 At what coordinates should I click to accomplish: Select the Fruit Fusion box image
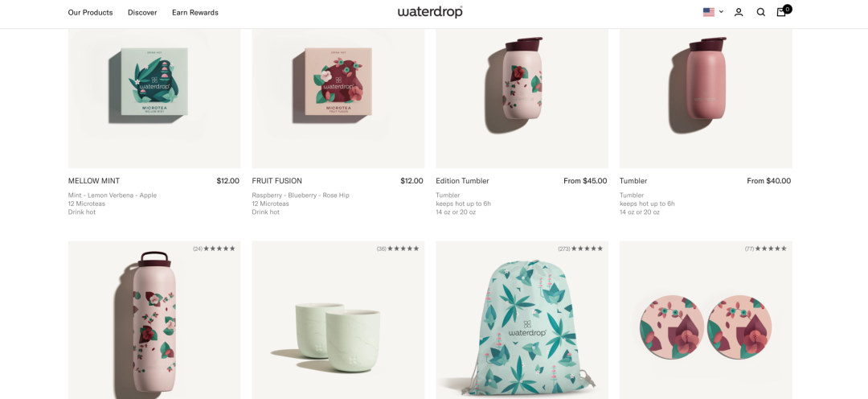[338, 98]
